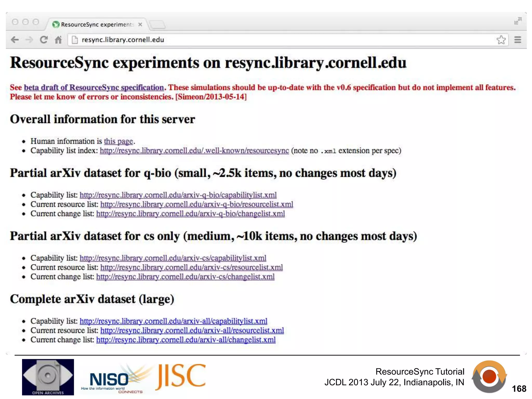The height and width of the screenshot is (399, 532).
Task: Click the page document icon in address bar
Action: click(75, 40)
